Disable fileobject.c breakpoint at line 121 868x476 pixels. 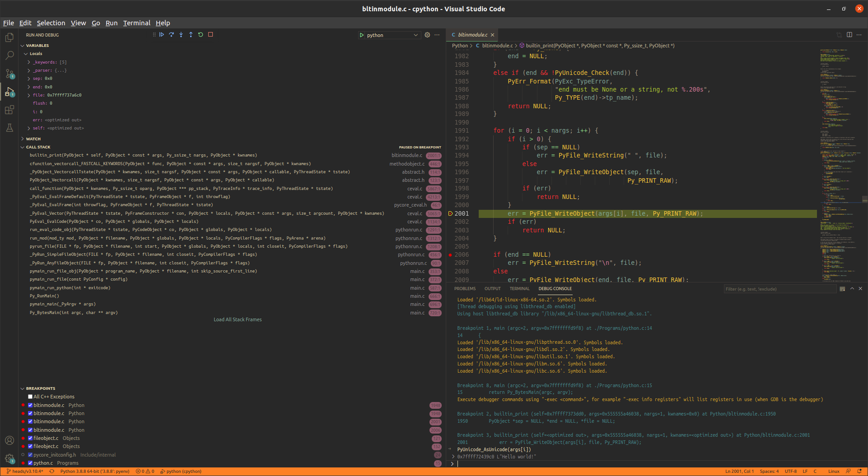point(30,438)
